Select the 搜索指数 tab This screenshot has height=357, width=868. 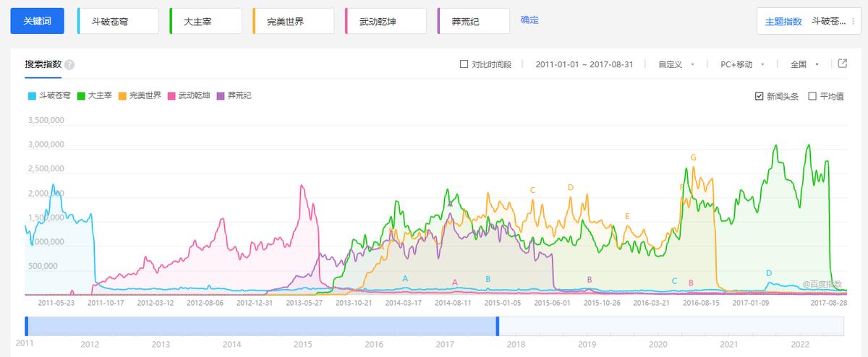(x=43, y=64)
